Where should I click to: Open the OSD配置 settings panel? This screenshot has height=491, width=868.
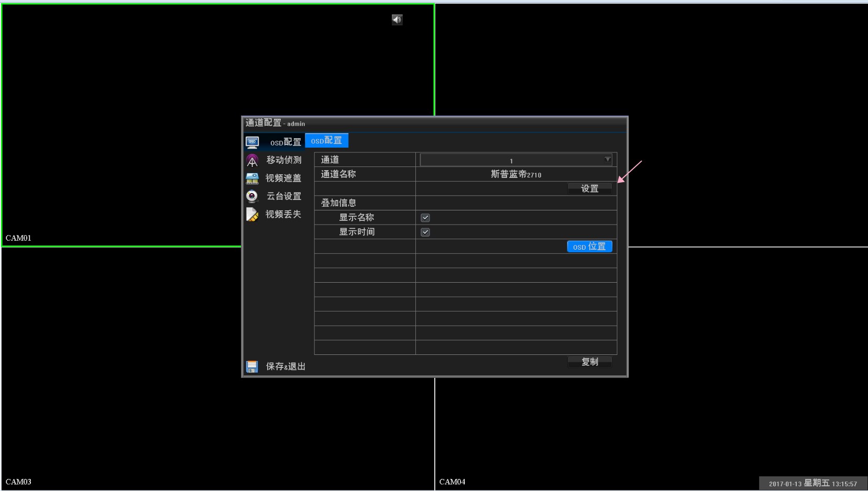[x=285, y=141]
